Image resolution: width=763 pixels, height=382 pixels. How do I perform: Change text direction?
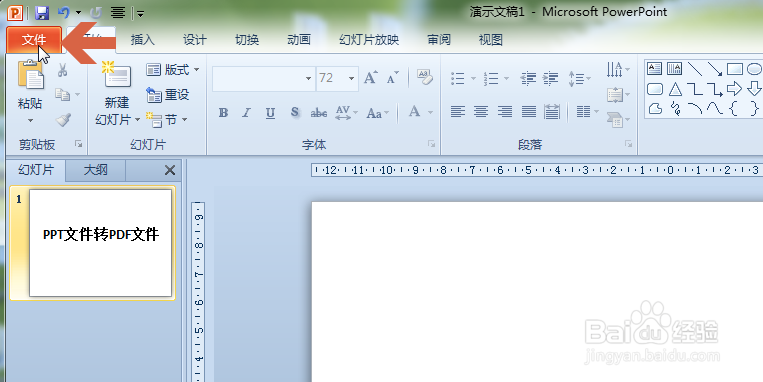point(618,70)
